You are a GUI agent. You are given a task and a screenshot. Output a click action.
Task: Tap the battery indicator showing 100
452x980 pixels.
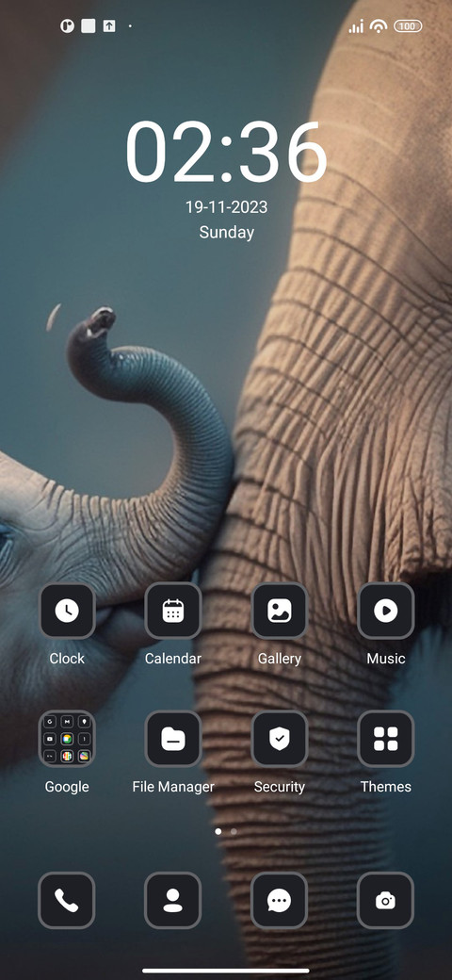(x=408, y=26)
